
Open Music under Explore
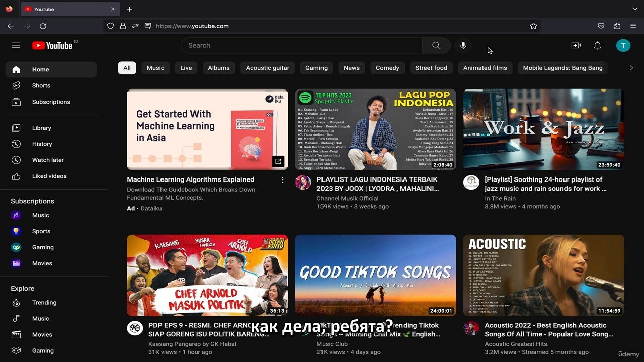(51, 318)
